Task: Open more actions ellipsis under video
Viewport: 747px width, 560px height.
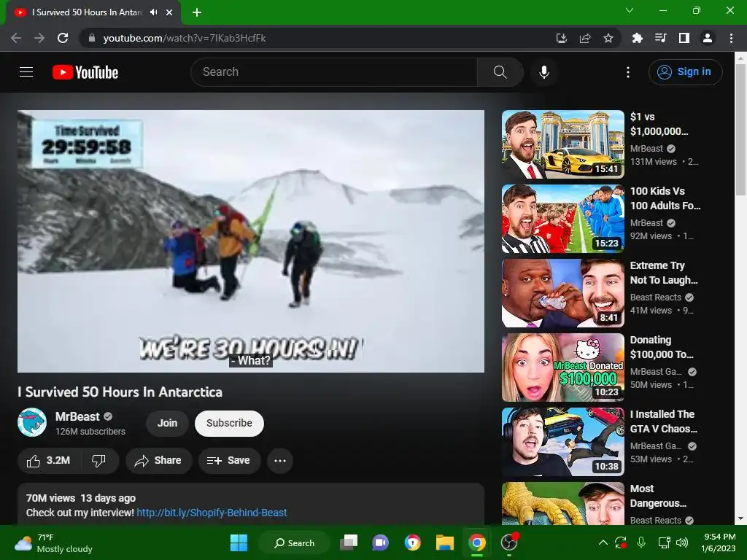Action: (280, 461)
